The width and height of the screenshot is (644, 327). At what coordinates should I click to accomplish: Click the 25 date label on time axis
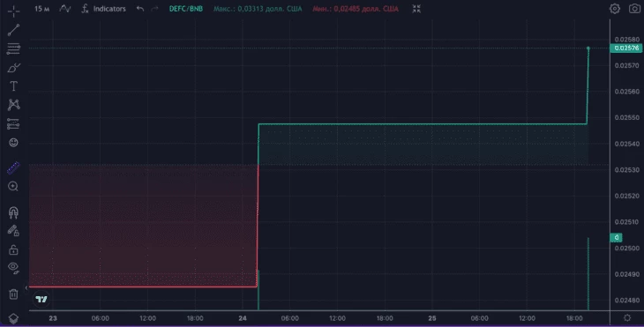point(432,318)
